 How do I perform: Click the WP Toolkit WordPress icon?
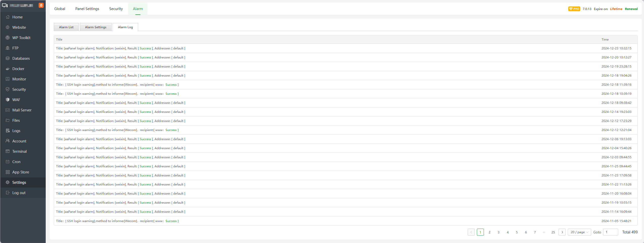pyautogui.click(x=8, y=38)
